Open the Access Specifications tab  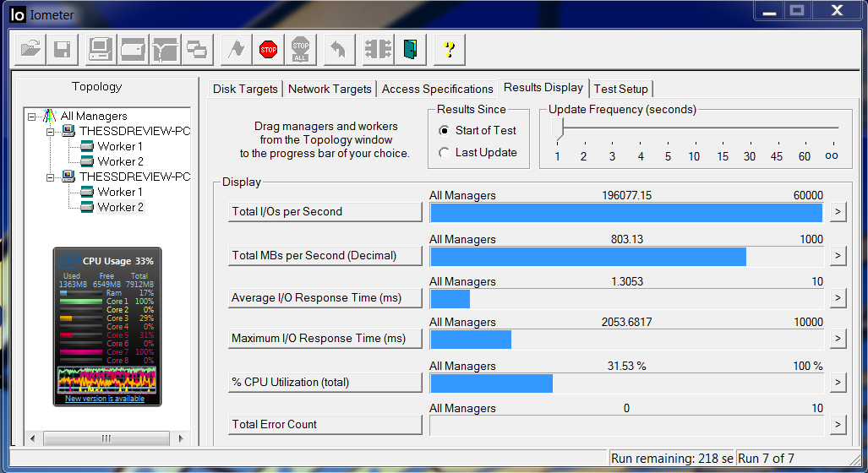(x=437, y=89)
